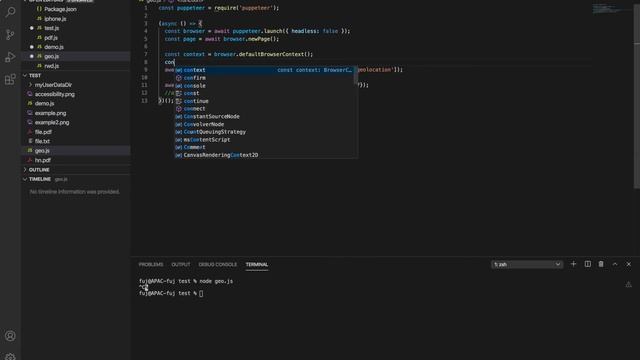Choose 'connect' autocomplete suggestion
This screenshot has height=360, width=640.
tap(265, 109)
